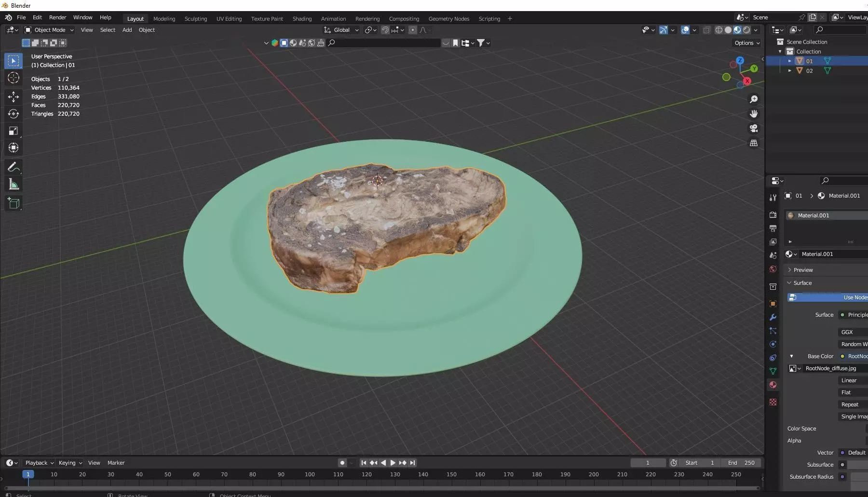This screenshot has width=868, height=497.
Task: Switch perspective/orthographic with grid icon
Action: click(x=754, y=143)
